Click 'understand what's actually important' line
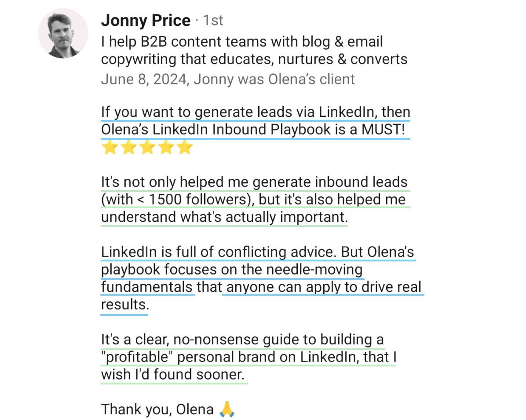This screenshot has height=420, width=526. pyautogui.click(x=223, y=217)
